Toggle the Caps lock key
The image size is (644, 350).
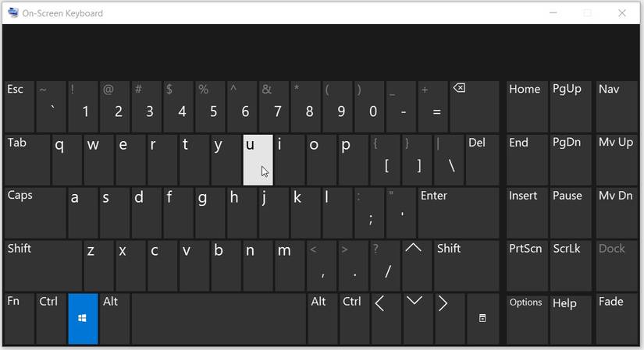35,213
